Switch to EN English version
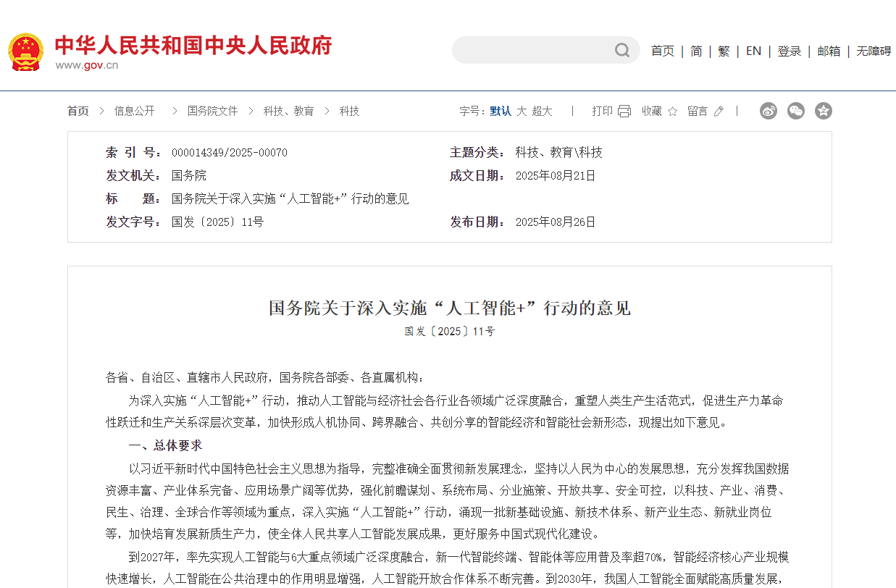The image size is (896, 588). 753,51
